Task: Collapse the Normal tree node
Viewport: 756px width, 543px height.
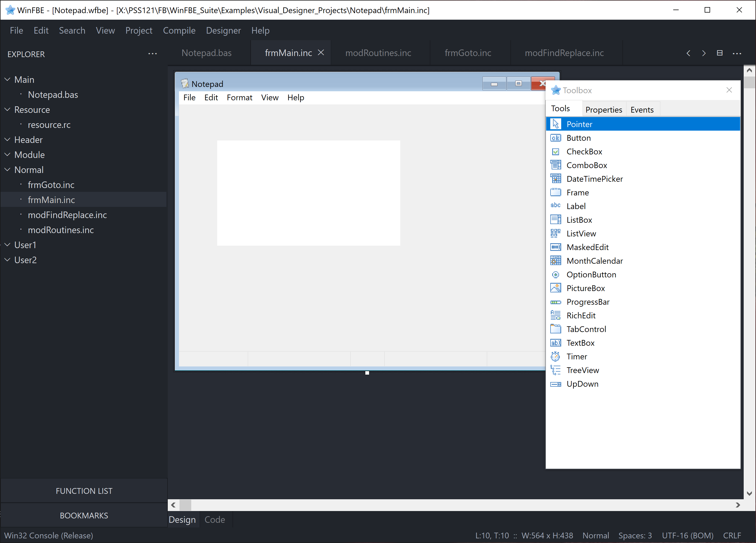Action: point(7,170)
